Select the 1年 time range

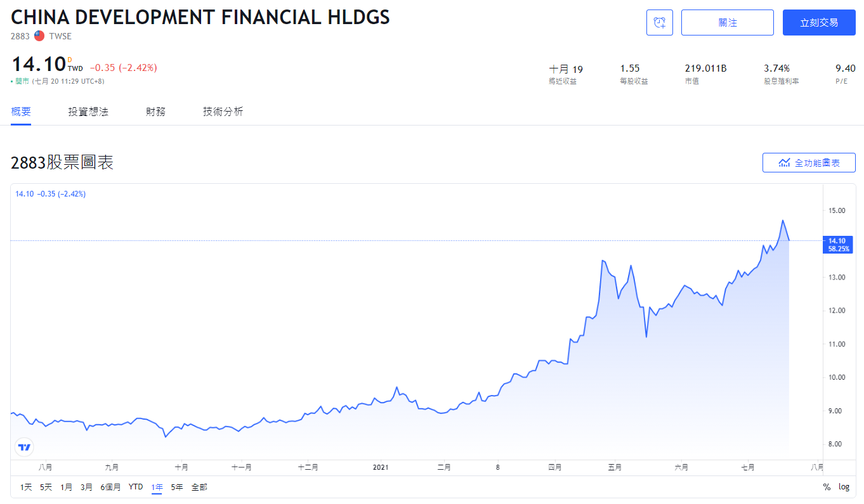point(157,487)
